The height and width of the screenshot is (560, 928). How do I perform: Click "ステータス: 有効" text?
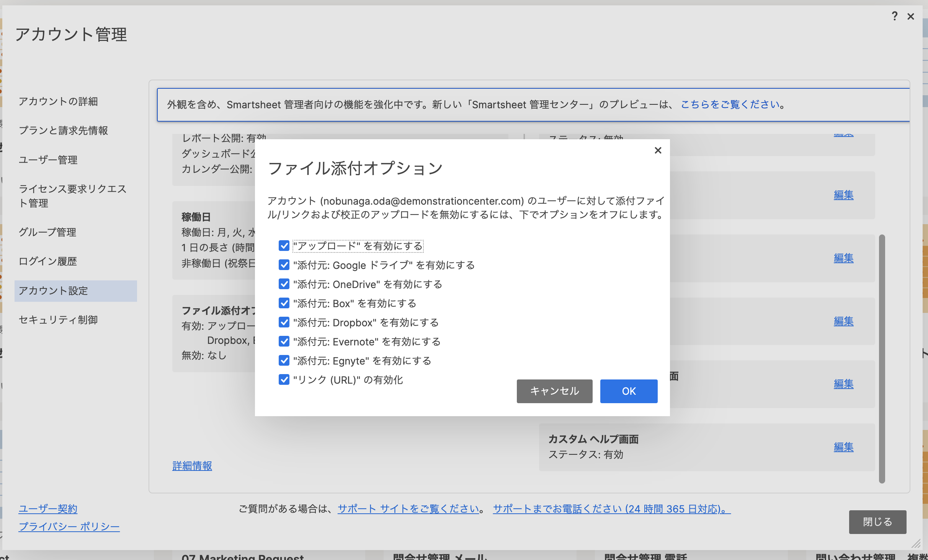pos(586,454)
